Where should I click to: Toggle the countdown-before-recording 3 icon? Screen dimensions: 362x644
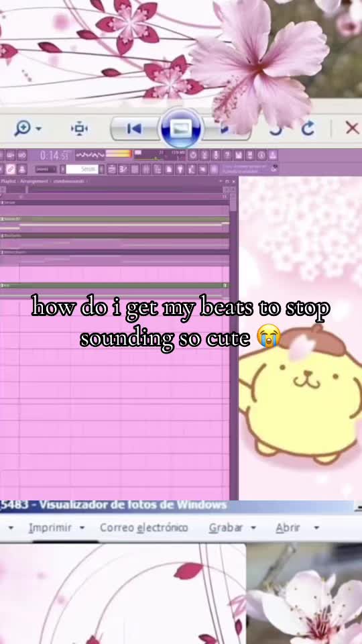(x=123, y=169)
